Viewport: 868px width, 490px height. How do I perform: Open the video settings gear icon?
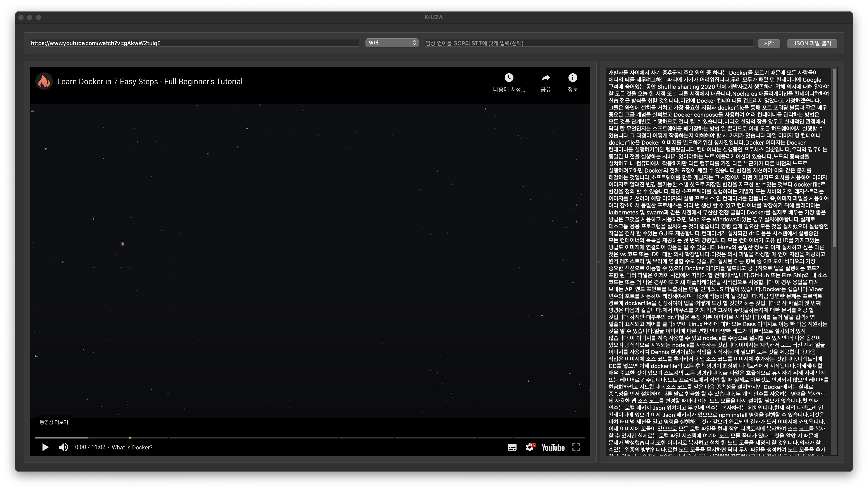pyautogui.click(x=530, y=447)
